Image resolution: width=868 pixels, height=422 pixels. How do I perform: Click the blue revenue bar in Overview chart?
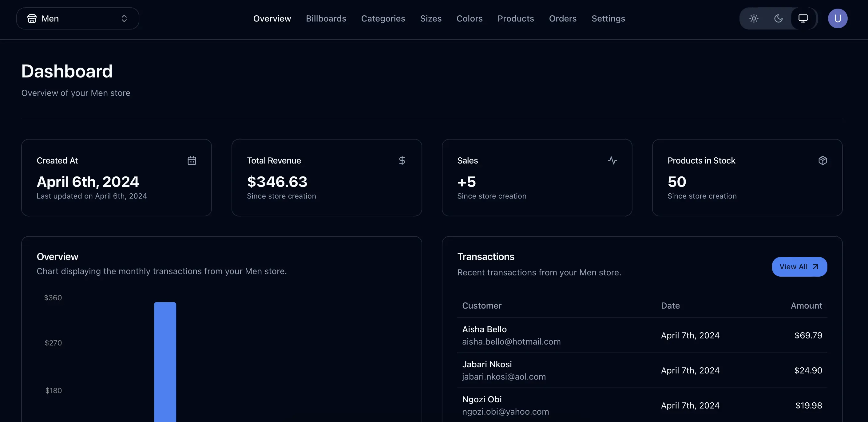tap(165, 362)
